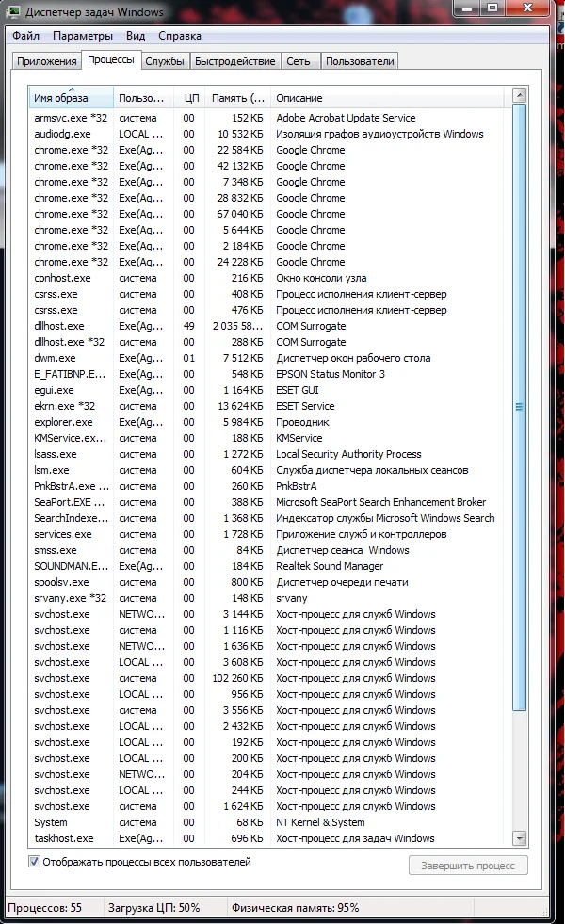Toggle 'Отображать процессы всех пользователей' checkbox
The width and height of the screenshot is (565, 924).
tap(35, 862)
